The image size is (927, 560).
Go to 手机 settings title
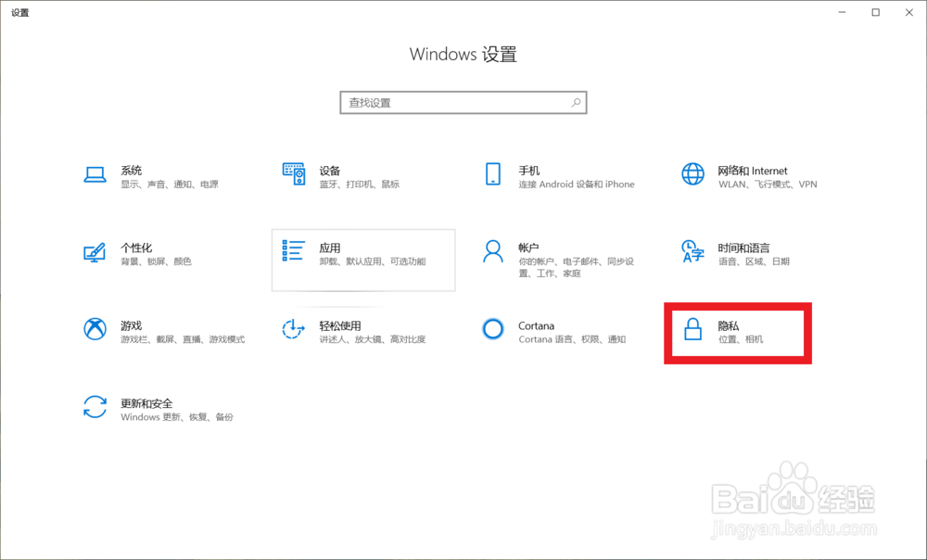tap(529, 171)
